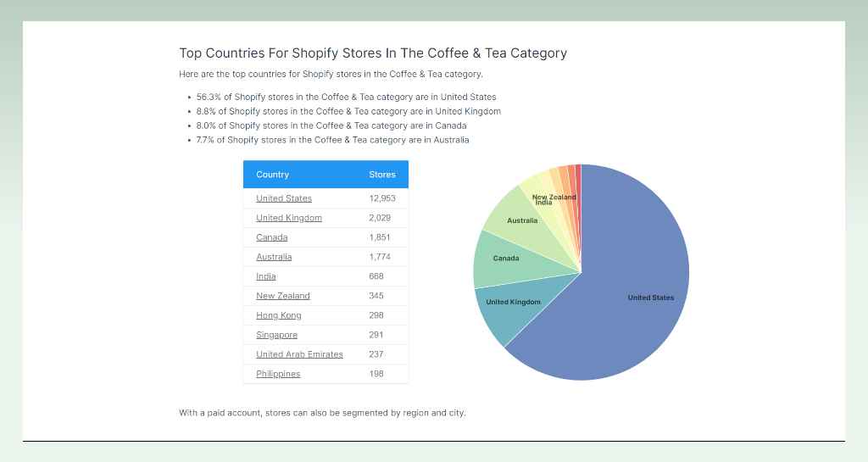Open the United Kingdom country link
868x462 pixels.
(288, 218)
